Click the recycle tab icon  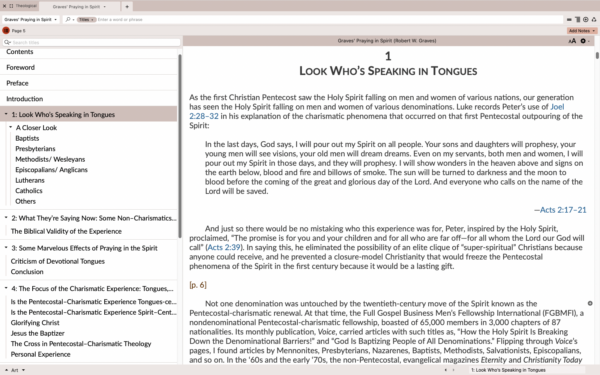click(x=594, y=19)
